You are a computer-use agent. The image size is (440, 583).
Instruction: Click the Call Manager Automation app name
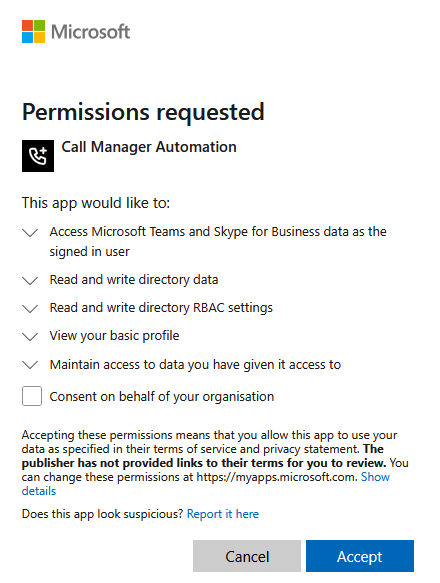149,147
